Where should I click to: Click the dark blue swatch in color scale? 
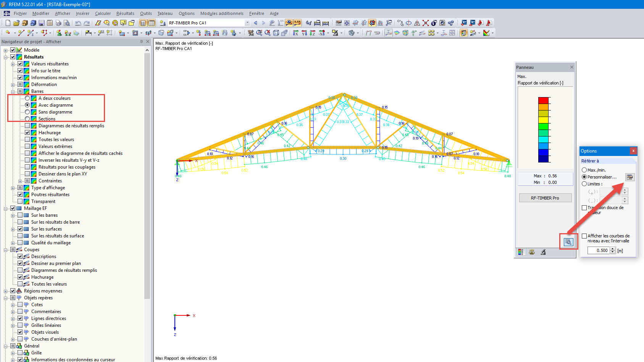543,159
